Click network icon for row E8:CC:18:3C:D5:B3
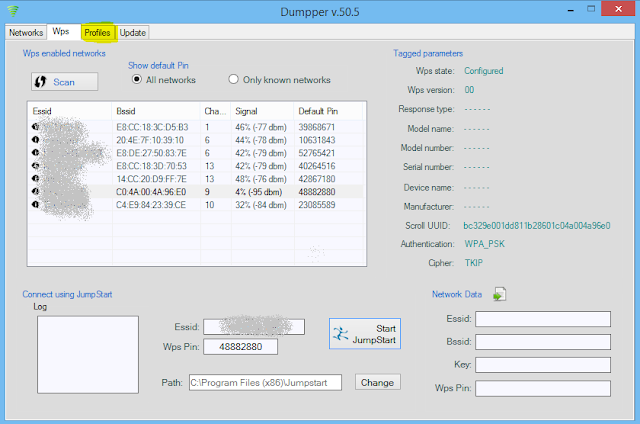This screenshot has height=424, width=640. 36,127
